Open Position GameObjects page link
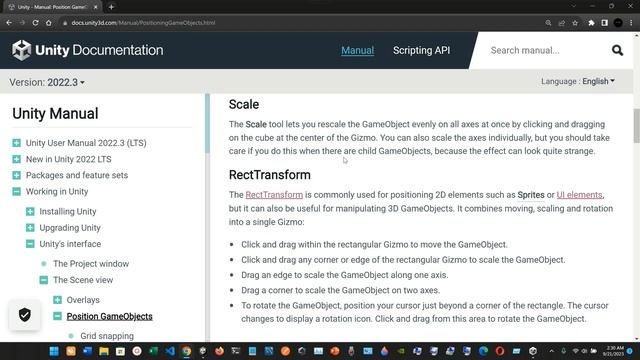640x360 pixels. point(109,316)
